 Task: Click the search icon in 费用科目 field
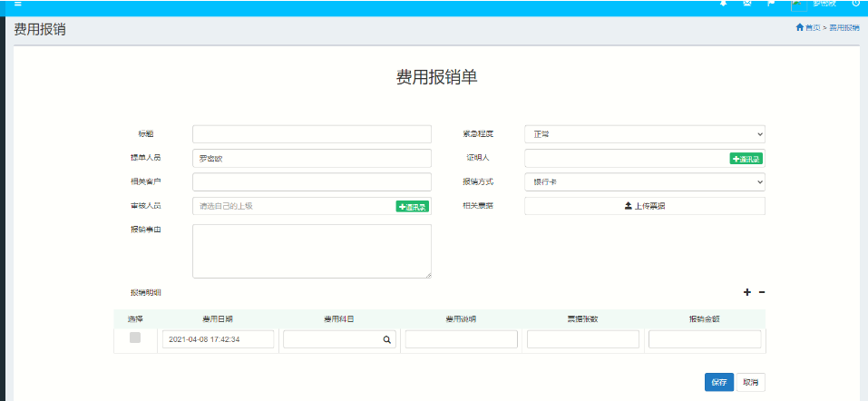pyautogui.click(x=386, y=339)
